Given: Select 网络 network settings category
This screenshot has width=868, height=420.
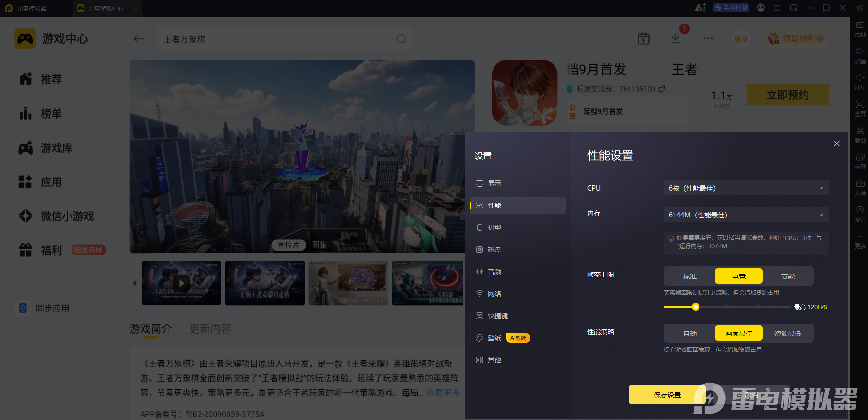Looking at the screenshot, I should (x=518, y=294).
